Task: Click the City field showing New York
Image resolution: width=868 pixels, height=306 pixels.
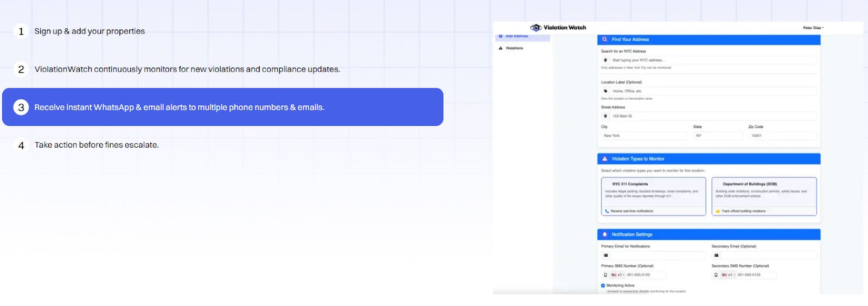Action: pos(644,136)
